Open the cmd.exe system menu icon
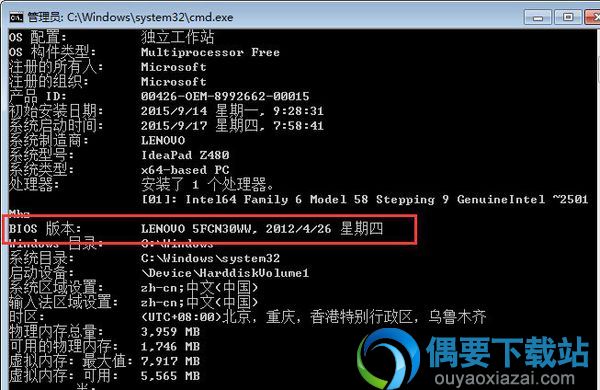The height and width of the screenshot is (390, 600). [16, 18]
